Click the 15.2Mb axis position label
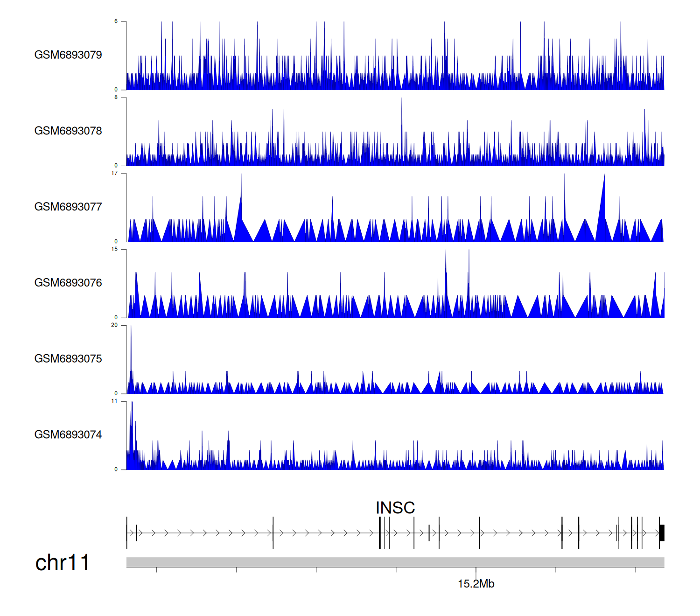This screenshot has height=616, width=700. pyautogui.click(x=476, y=584)
